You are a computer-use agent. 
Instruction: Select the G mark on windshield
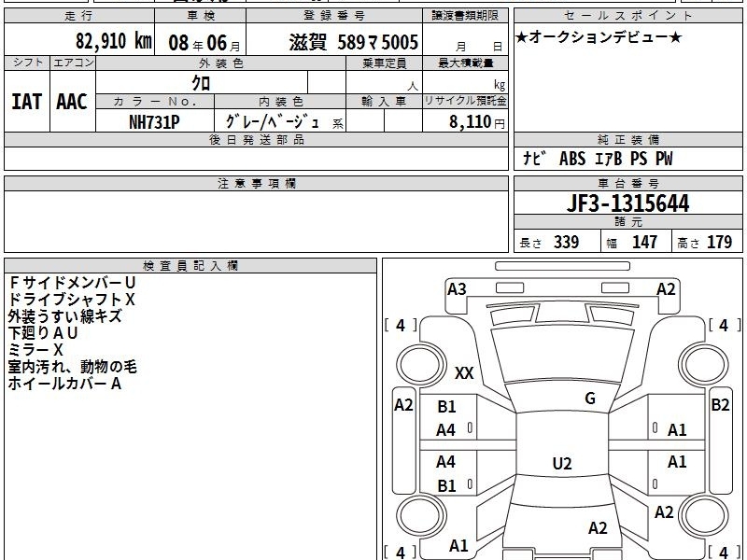(590, 399)
